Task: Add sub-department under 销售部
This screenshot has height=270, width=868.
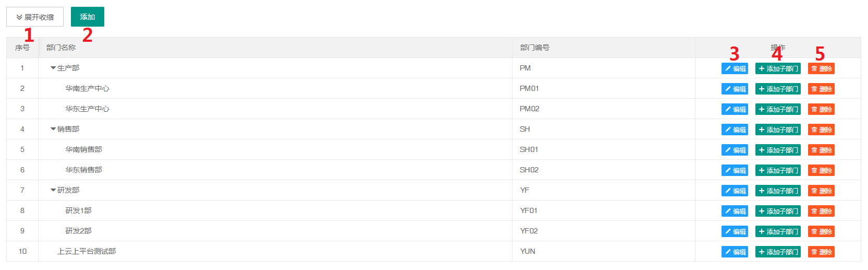Action: pos(778,130)
